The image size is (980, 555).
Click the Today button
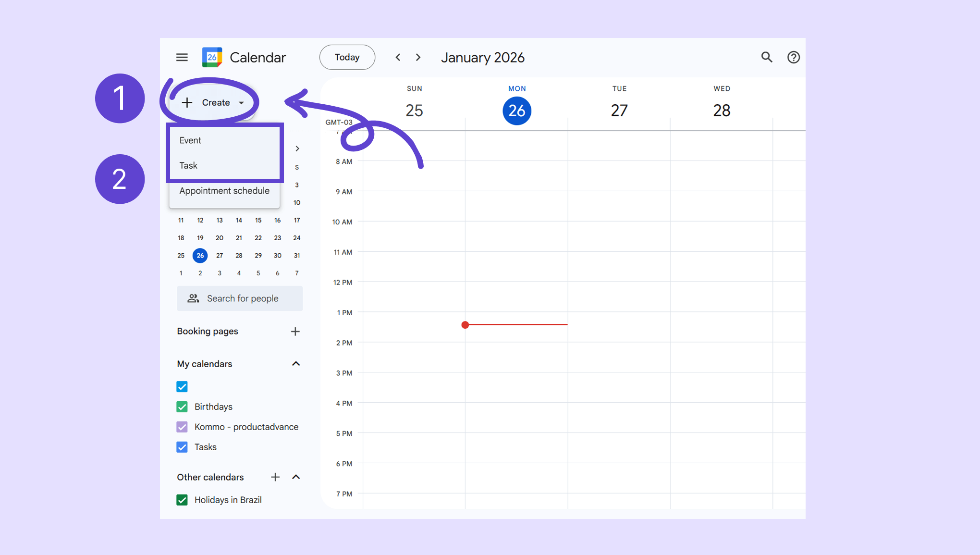[347, 57]
